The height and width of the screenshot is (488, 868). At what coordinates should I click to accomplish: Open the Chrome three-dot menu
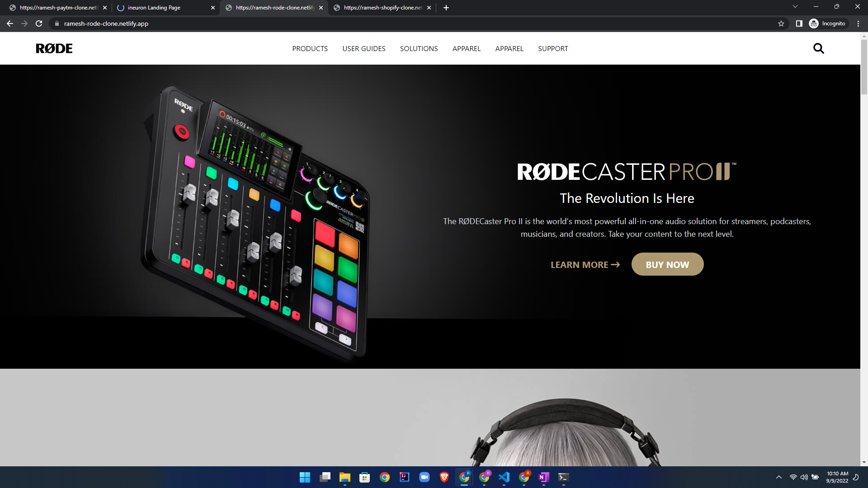858,23
